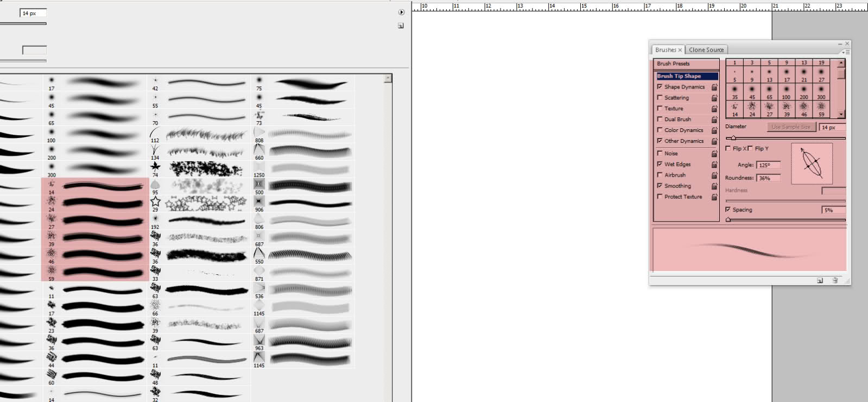This screenshot has height=402, width=868.
Task: Pick the star outline brush sized 29
Action: 155,202
